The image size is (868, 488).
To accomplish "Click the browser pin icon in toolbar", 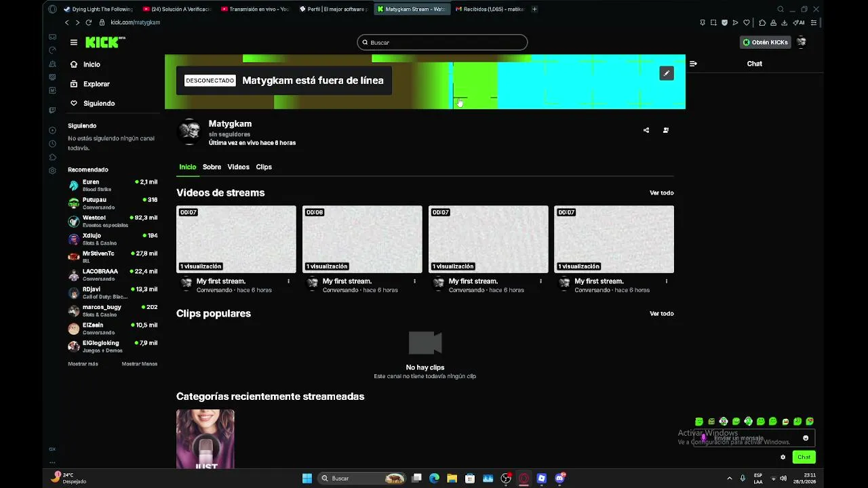I will point(703,22).
